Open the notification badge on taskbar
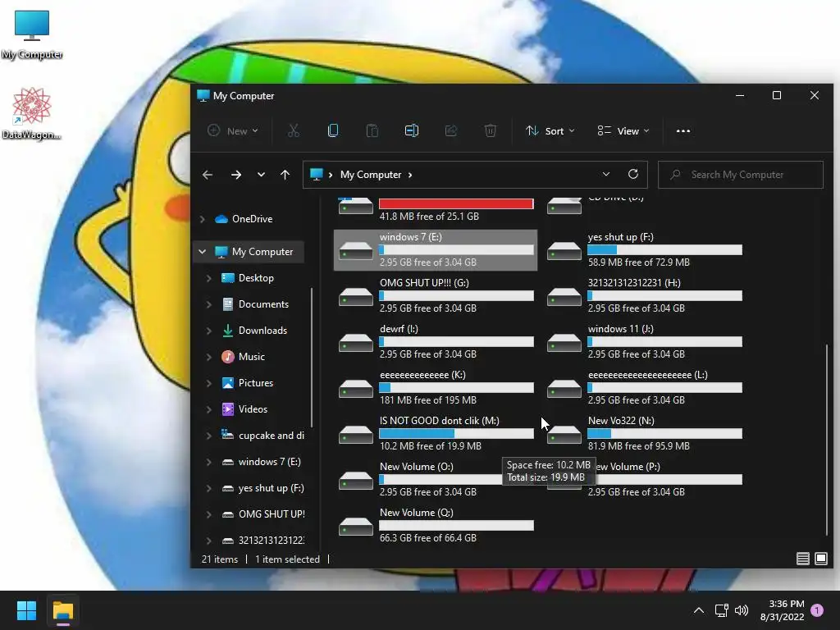840x630 pixels. (817, 610)
